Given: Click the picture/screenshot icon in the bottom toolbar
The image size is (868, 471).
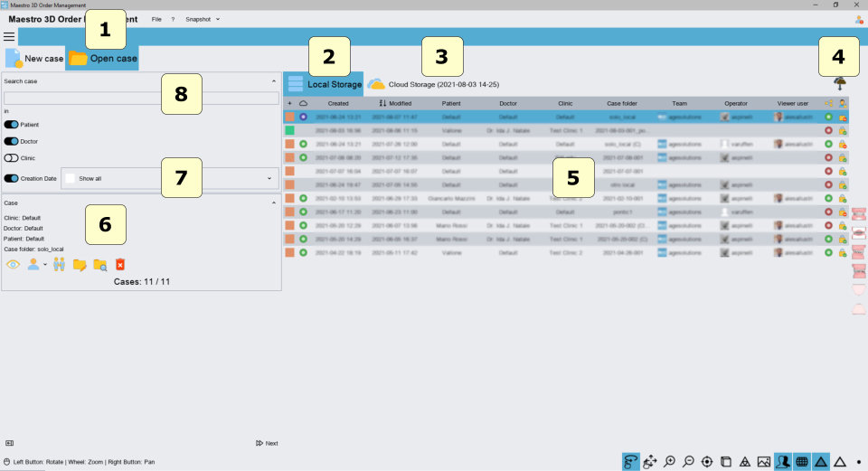Looking at the screenshot, I should click(764, 462).
